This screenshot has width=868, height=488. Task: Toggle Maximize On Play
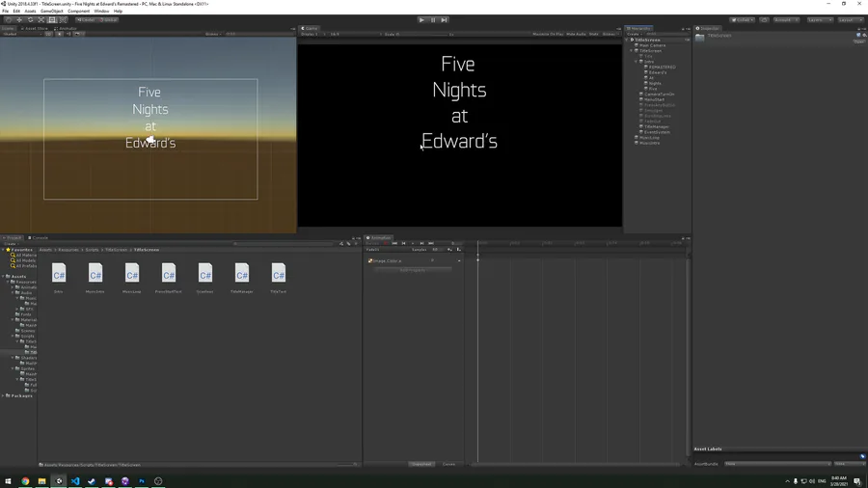pyautogui.click(x=548, y=35)
